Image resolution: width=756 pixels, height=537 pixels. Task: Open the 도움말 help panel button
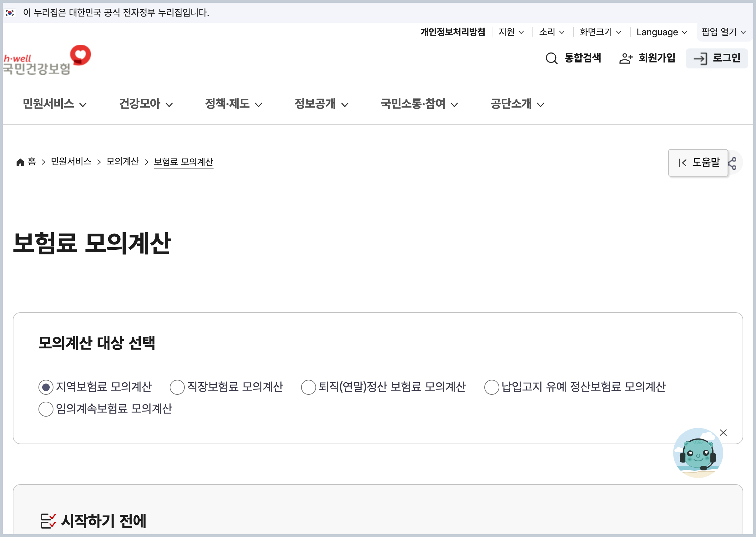point(698,163)
